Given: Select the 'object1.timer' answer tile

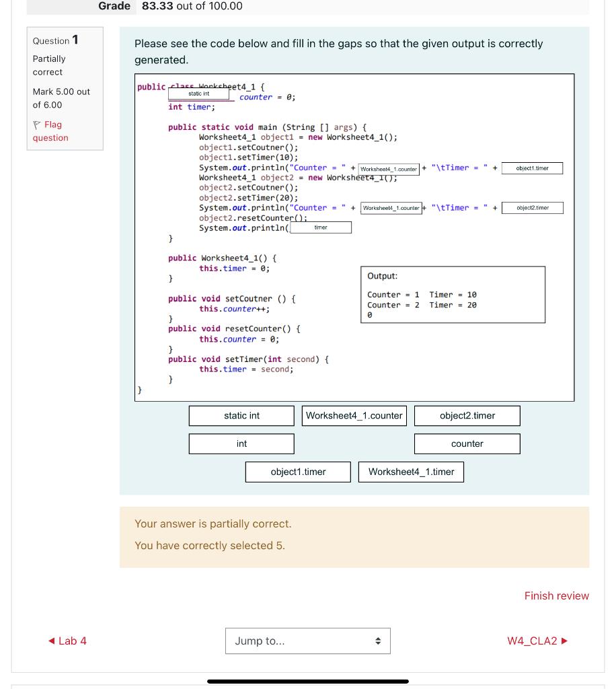Looking at the screenshot, I should [298, 472].
